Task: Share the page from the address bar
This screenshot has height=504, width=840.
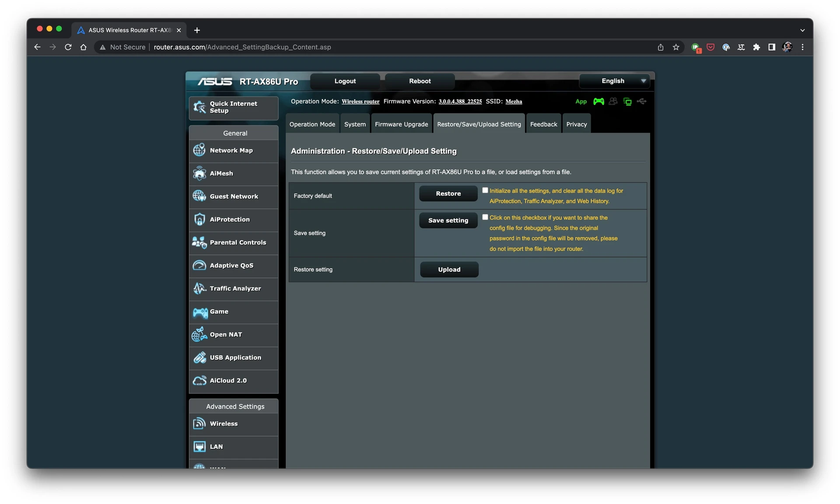Action: [661, 47]
